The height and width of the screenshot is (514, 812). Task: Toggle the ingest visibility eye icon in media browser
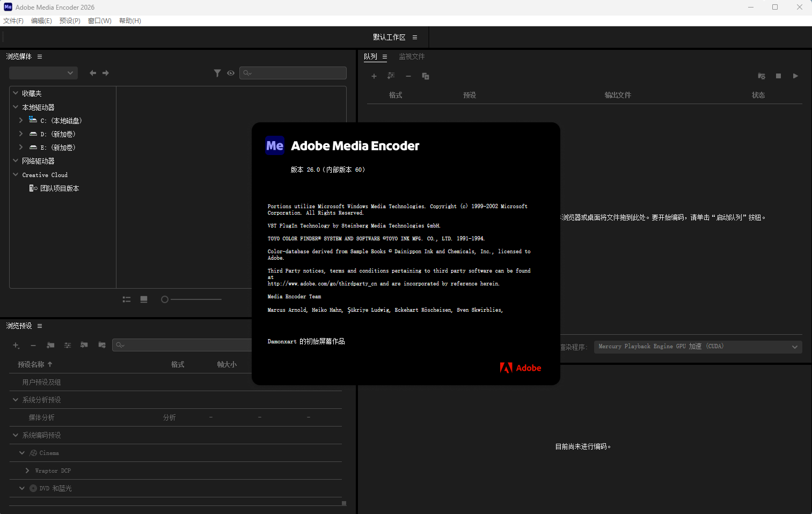231,72
